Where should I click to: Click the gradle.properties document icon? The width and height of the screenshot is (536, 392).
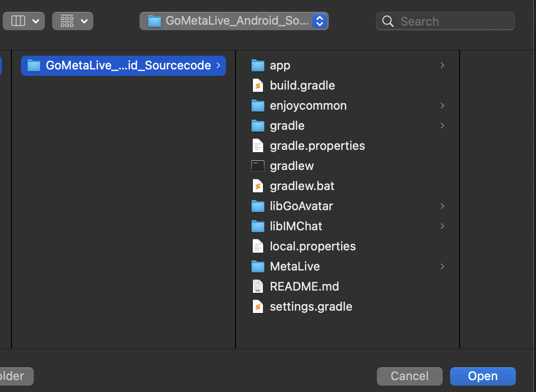coord(258,146)
